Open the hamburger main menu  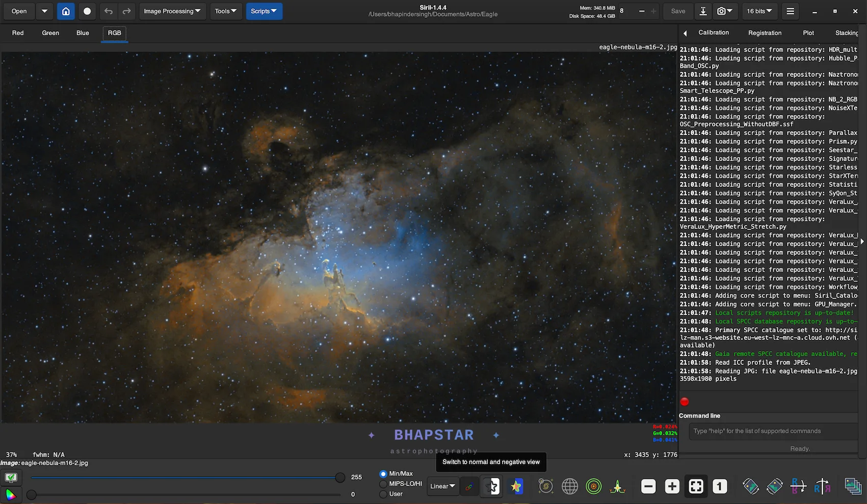(791, 11)
